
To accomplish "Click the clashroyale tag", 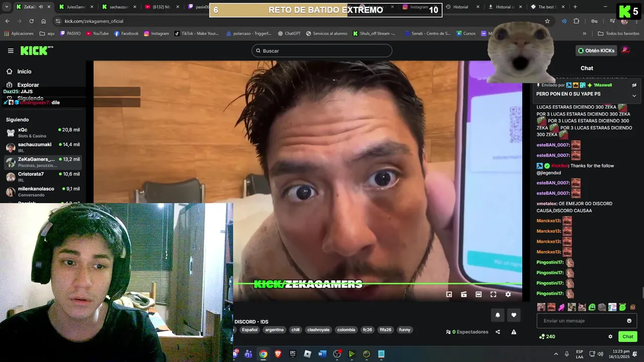I will (318, 330).
